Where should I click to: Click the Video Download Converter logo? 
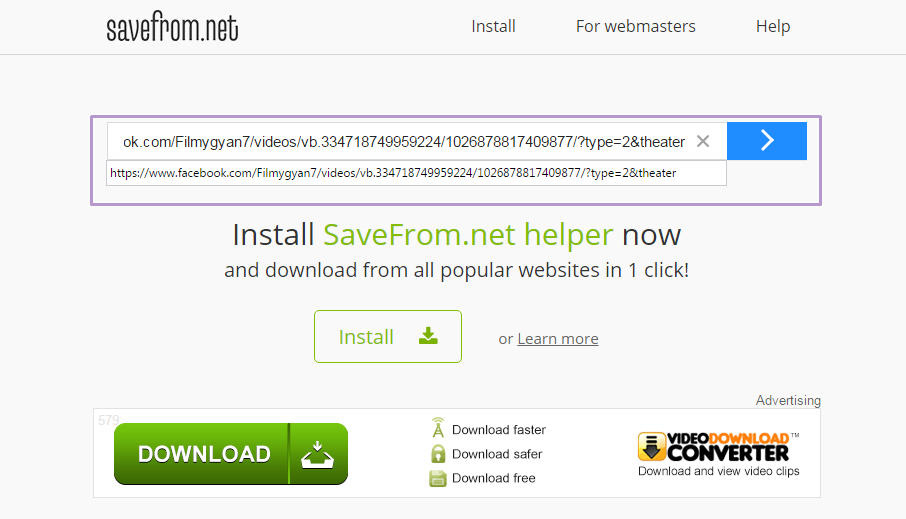click(x=718, y=446)
